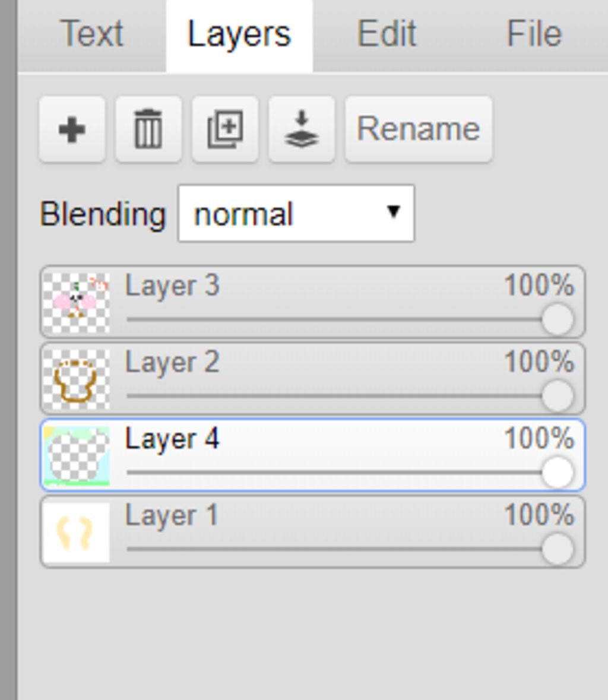Screen dimensions: 608x700
Task: Delete layer using trash can icon
Action: coord(148,129)
